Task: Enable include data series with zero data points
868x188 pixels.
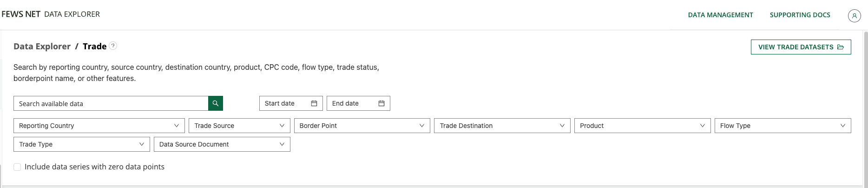Action: coord(18,167)
